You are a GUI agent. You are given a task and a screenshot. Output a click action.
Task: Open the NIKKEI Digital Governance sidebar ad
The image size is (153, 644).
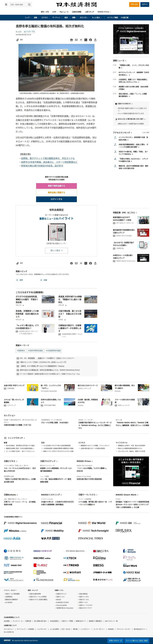coord(131,39)
